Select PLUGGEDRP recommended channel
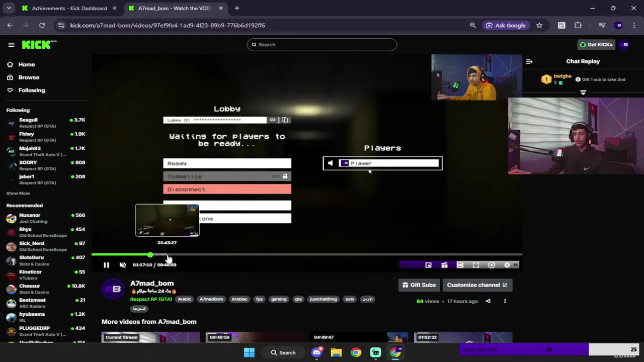Image resolution: width=644 pixels, height=362 pixels. coord(45,331)
